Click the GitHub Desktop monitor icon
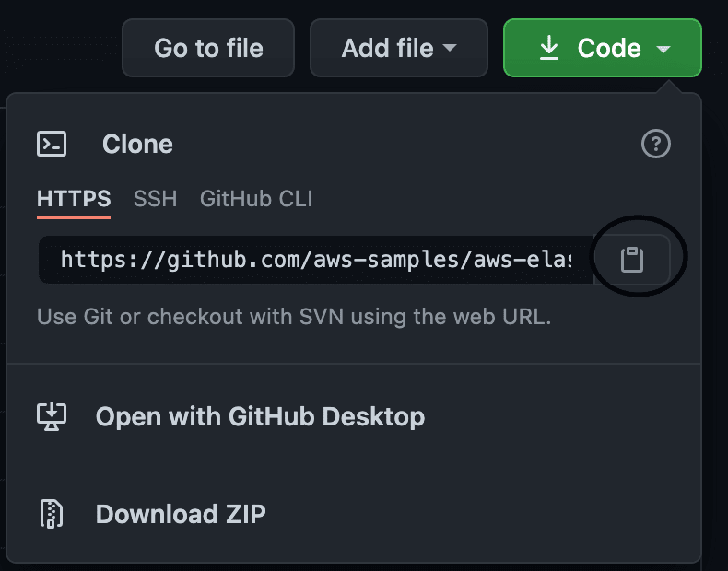Viewport: 728px width, 571px height. tap(52, 416)
